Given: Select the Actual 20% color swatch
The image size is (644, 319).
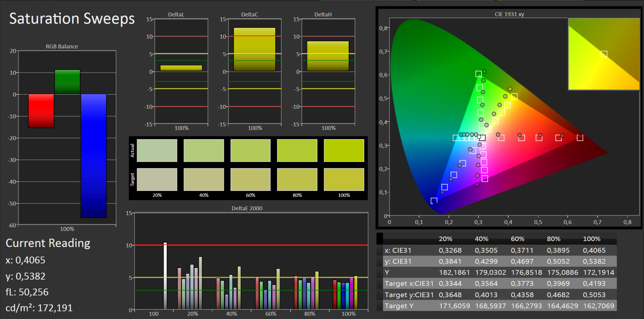Looking at the screenshot, I should click(157, 150).
